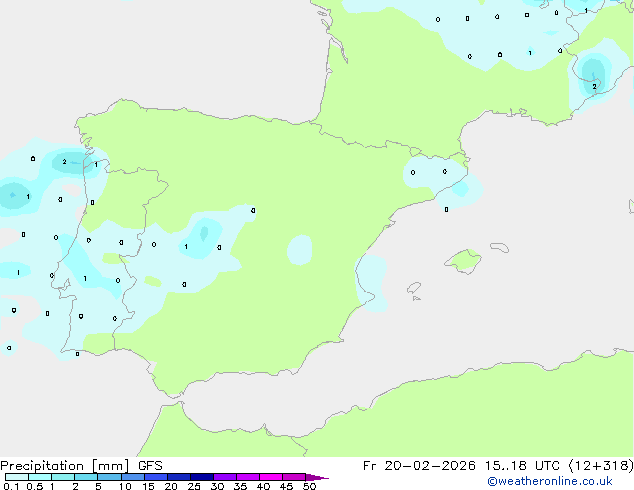The width and height of the screenshot is (634, 490).
Task: Click the precipitation value 2 near Corsica
Action: click(x=594, y=86)
